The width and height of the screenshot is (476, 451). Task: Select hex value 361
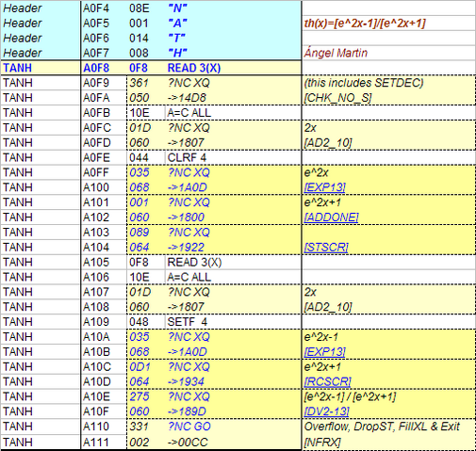[x=139, y=83]
